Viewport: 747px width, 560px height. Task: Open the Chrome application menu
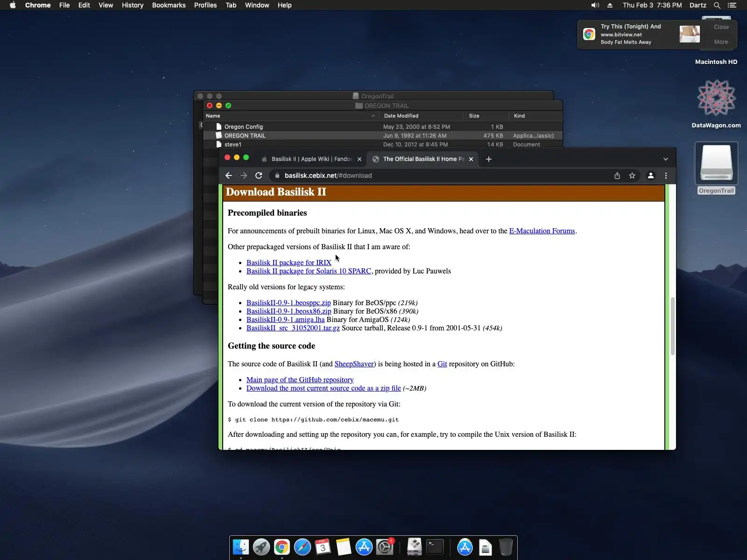coord(38,5)
